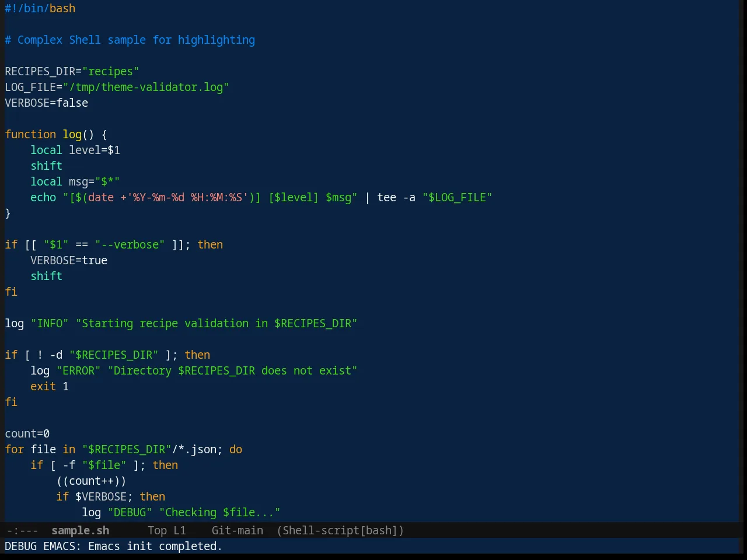The height and width of the screenshot is (560, 747).
Task: Click the 'Starting recipe validation' log line
Action: point(181,323)
